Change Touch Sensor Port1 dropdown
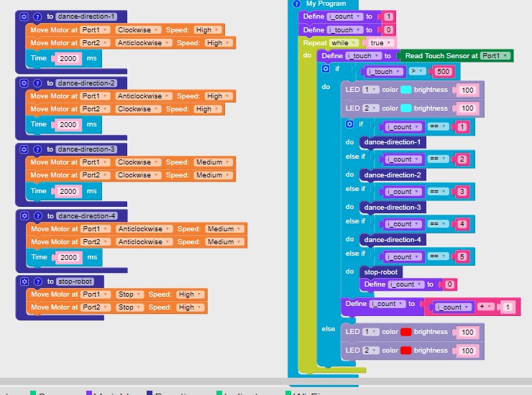This screenshot has width=532, height=395. click(492, 56)
